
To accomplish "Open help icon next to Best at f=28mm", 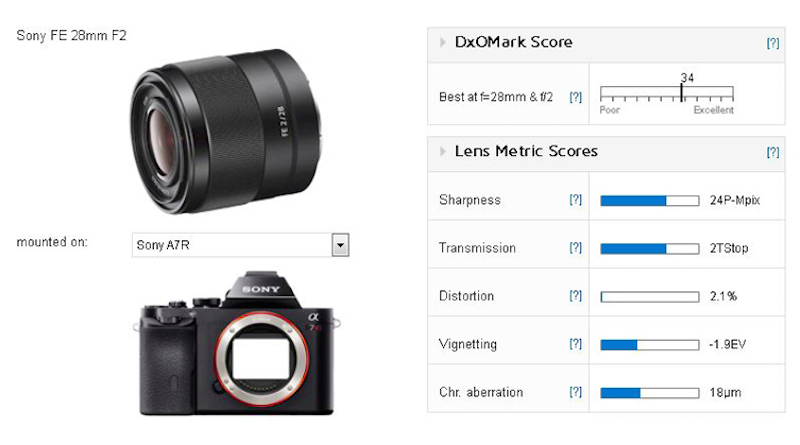I will pos(576,97).
